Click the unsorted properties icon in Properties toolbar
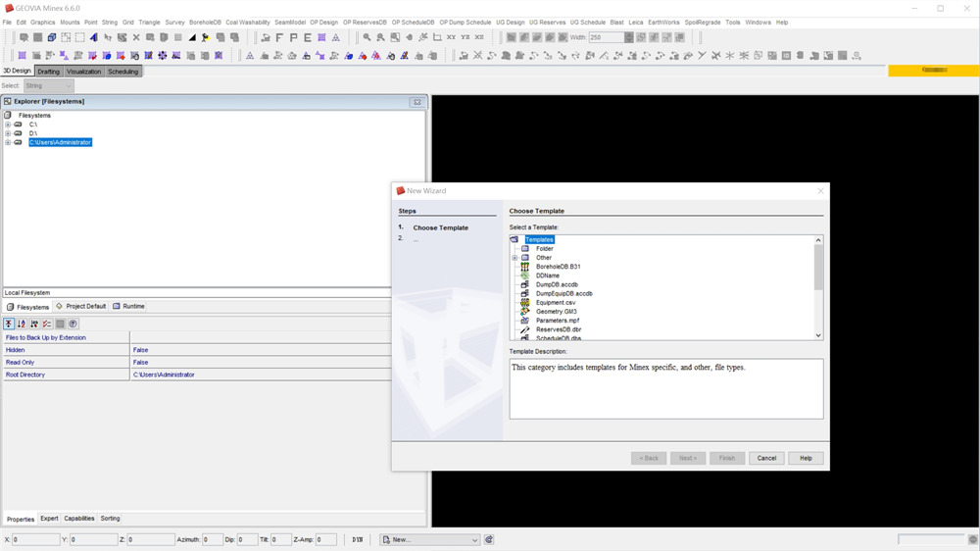Image resolution: width=980 pixels, height=551 pixels. [x=9, y=324]
